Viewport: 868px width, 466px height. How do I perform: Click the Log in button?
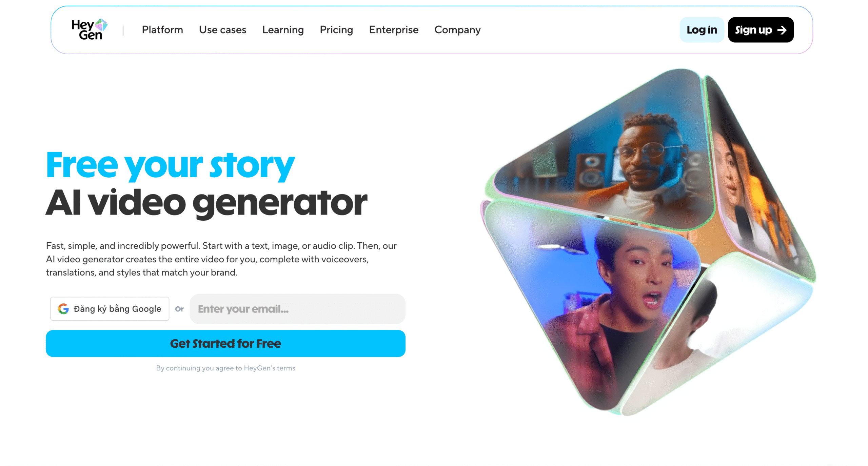pyautogui.click(x=702, y=30)
